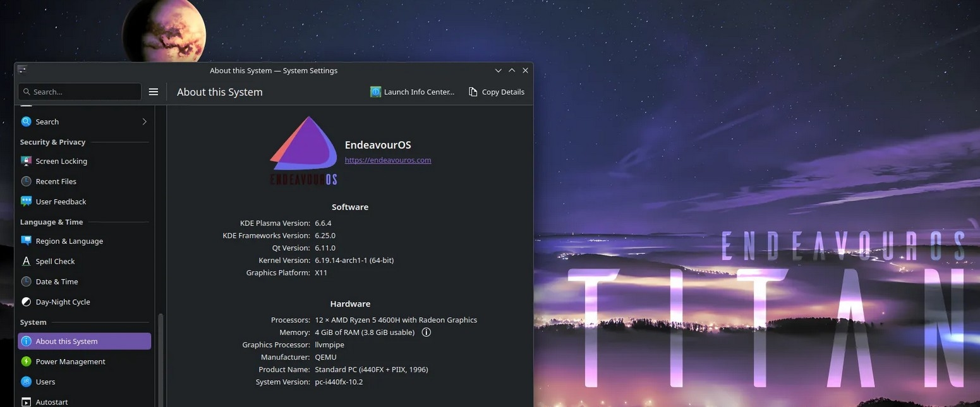Click the Spell Check icon
This screenshot has width=980, height=407.
click(26, 261)
